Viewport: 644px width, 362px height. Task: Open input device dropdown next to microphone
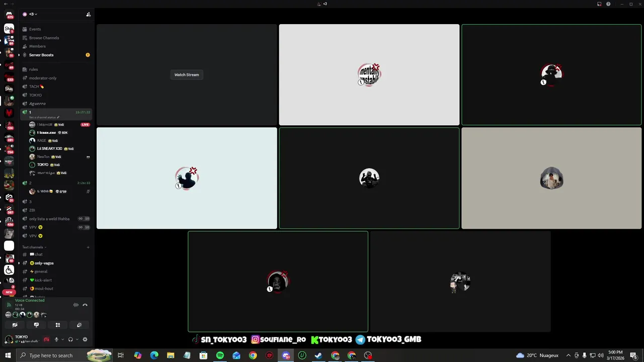click(62, 339)
